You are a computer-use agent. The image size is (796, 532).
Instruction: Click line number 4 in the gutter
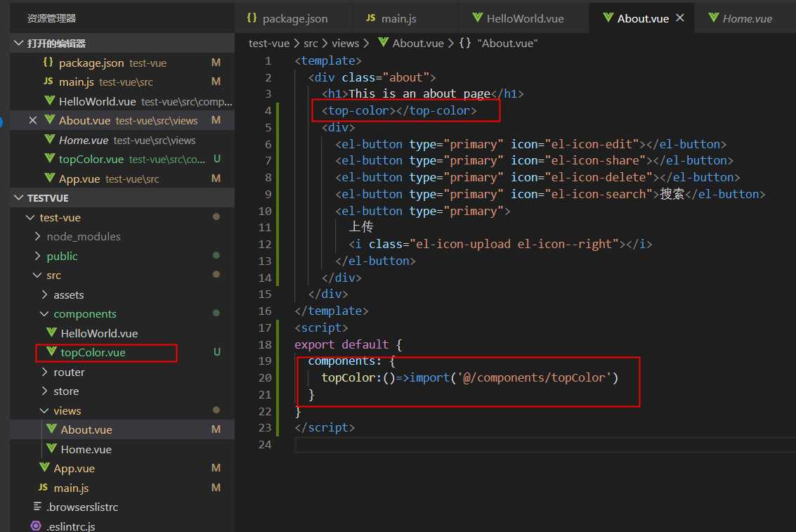coord(268,110)
